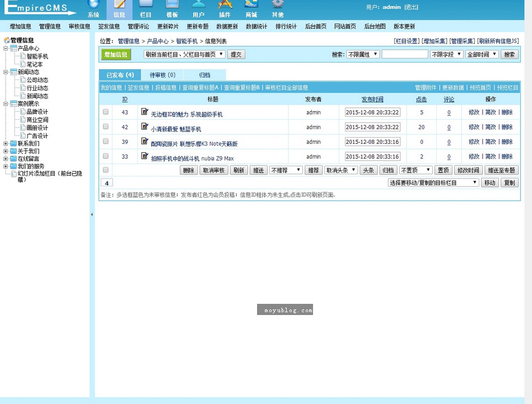The width and height of the screenshot is (532, 404).
Task: Open 后台地图 in the submenu bar
Action: (375, 26)
